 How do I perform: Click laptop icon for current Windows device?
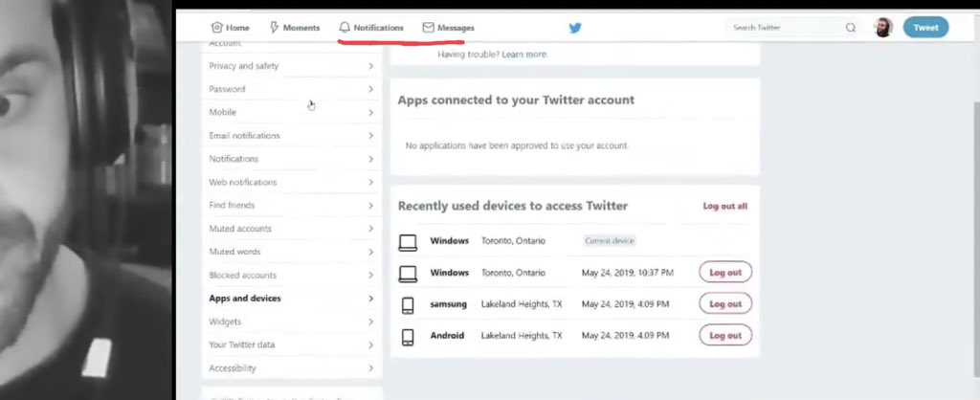pos(408,242)
